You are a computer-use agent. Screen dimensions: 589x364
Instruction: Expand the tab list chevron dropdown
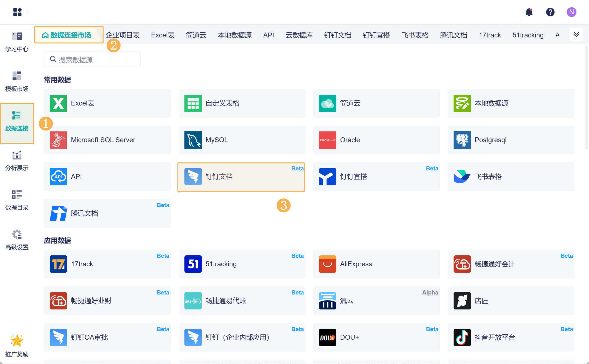tap(576, 34)
